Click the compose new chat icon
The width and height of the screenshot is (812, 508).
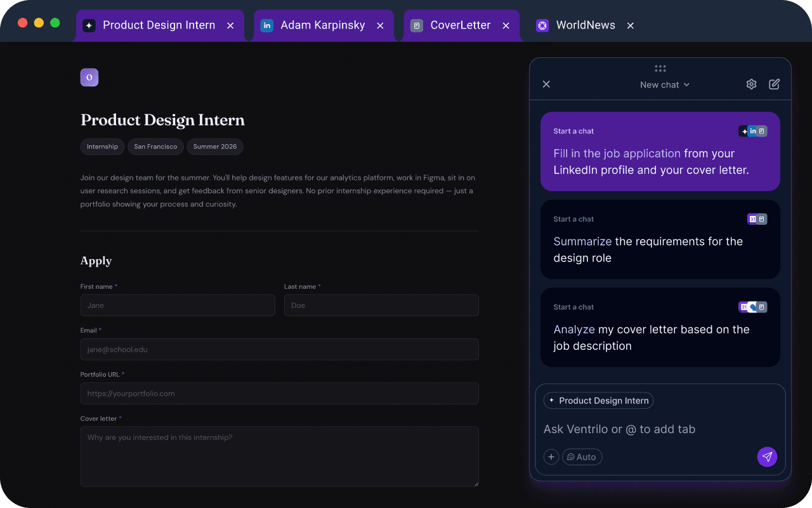click(x=774, y=84)
